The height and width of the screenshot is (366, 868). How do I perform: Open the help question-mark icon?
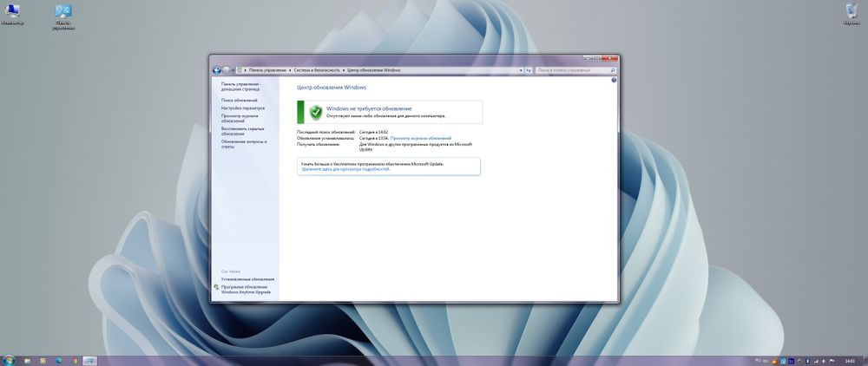[x=614, y=80]
